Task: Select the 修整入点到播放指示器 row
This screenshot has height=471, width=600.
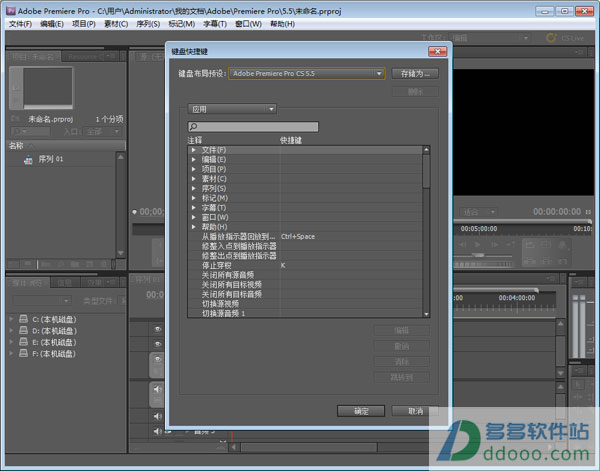Action: (305, 246)
